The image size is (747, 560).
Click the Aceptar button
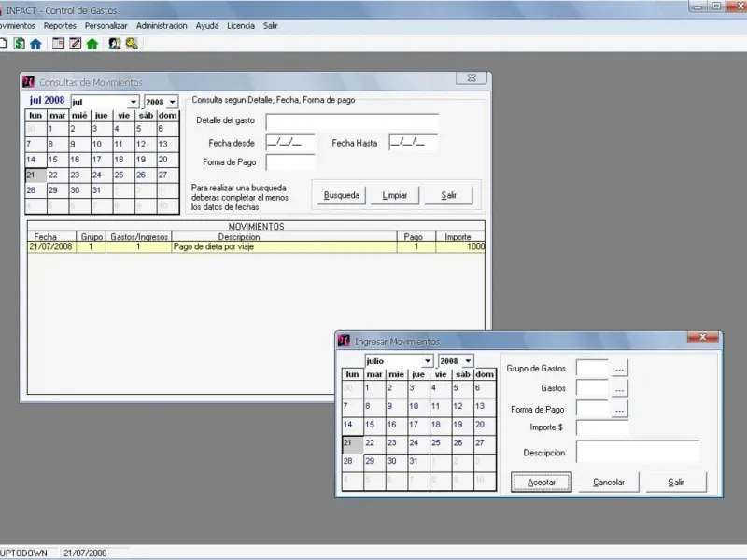(x=542, y=482)
